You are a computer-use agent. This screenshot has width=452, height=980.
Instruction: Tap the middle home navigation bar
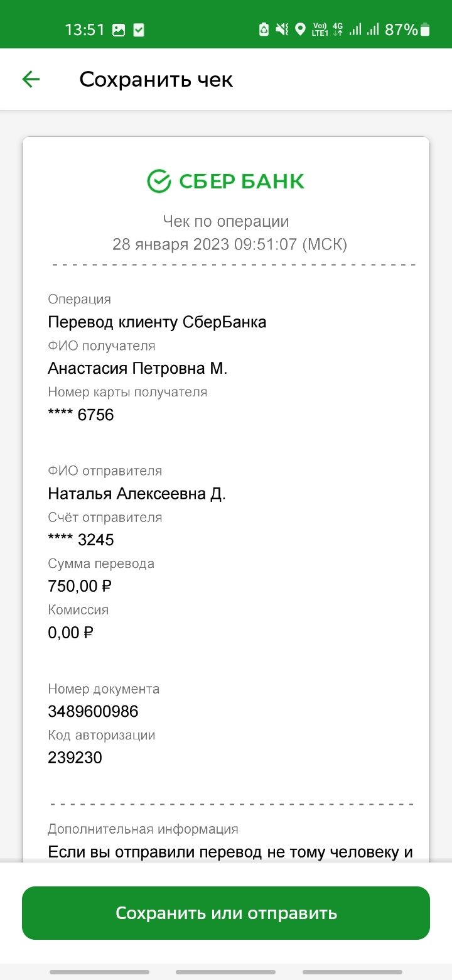(226, 972)
